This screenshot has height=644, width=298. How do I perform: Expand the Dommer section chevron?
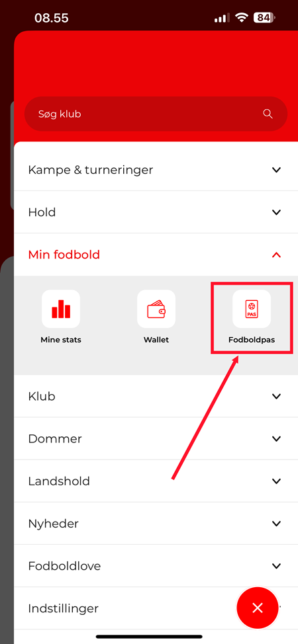point(276,438)
